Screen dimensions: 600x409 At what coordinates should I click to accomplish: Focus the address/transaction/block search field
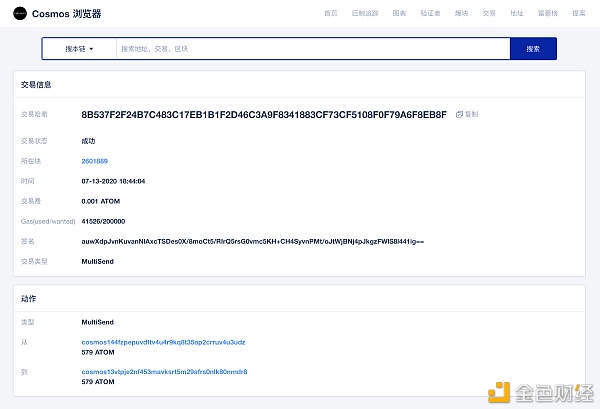point(313,49)
